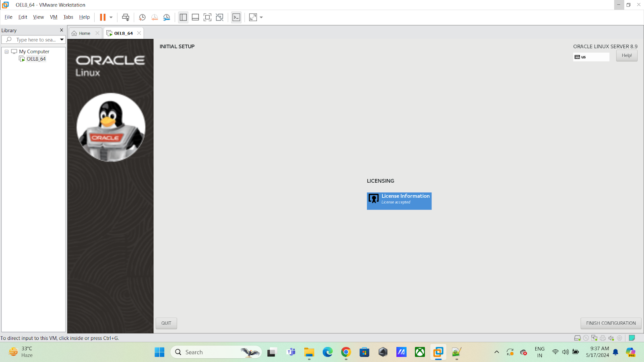
Task: Open the Windows Start menu
Action: coord(159,352)
